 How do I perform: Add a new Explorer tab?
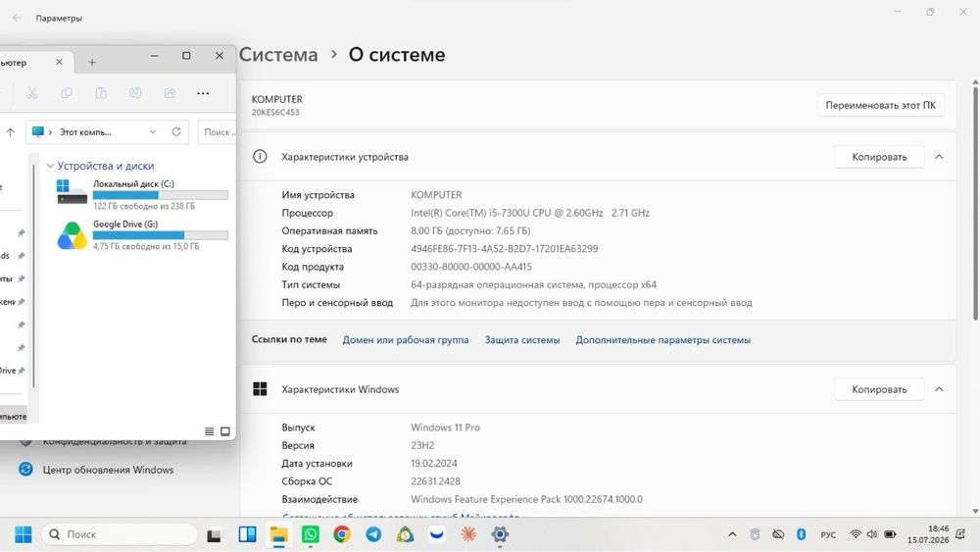click(x=92, y=63)
